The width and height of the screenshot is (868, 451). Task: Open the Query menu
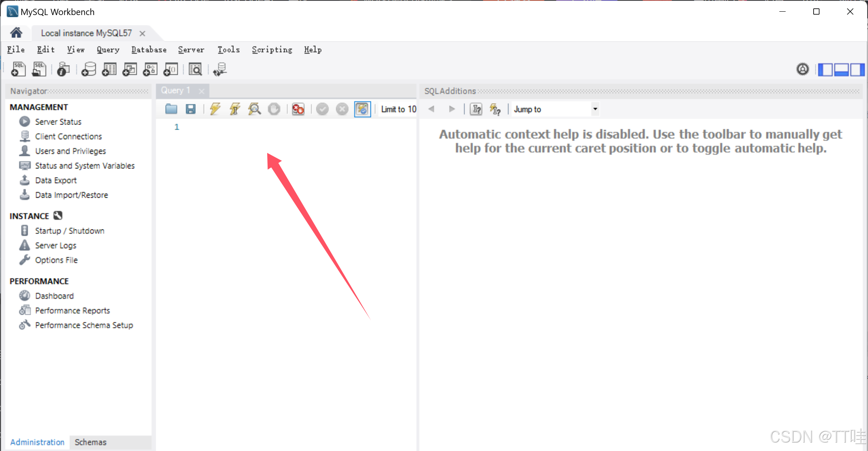point(108,50)
